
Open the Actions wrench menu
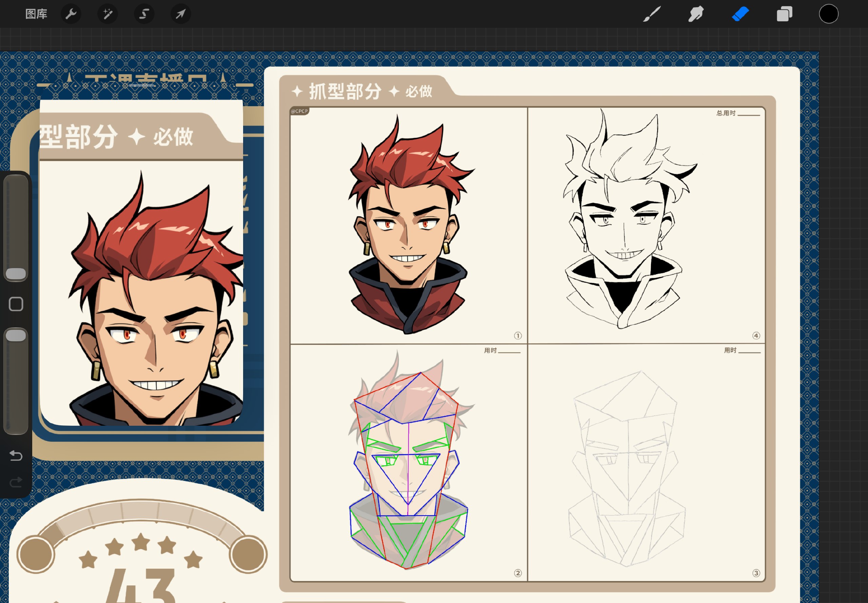click(x=71, y=14)
